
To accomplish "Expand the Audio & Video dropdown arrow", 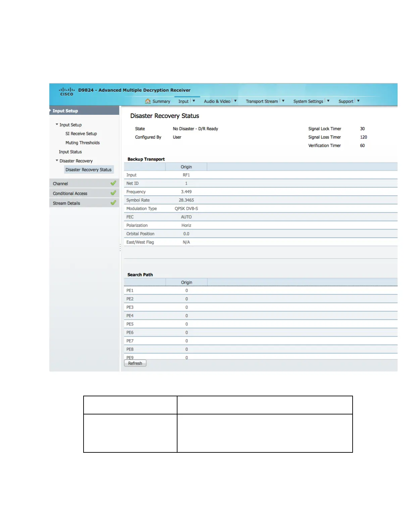I will click(235, 101).
